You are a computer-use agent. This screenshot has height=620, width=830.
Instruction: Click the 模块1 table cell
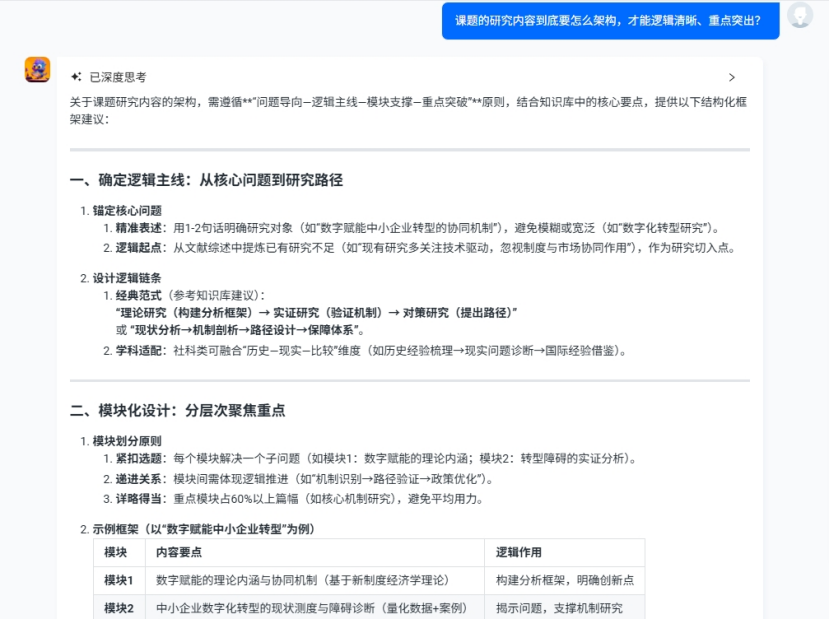119,580
